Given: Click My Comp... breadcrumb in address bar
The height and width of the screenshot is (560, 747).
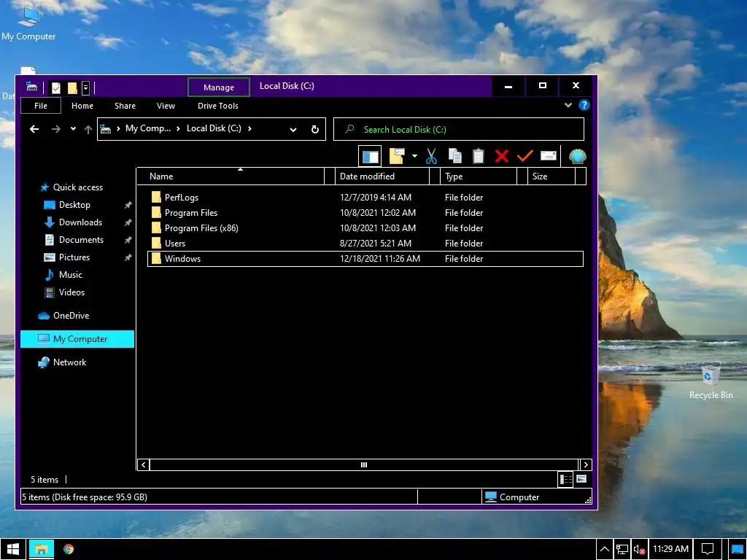Looking at the screenshot, I should [147, 128].
